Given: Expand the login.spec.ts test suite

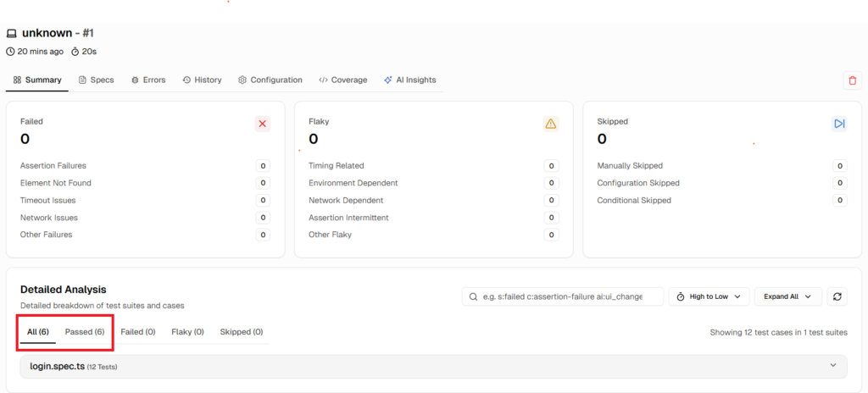Looking at the screenshot, I should pos(432,366).
